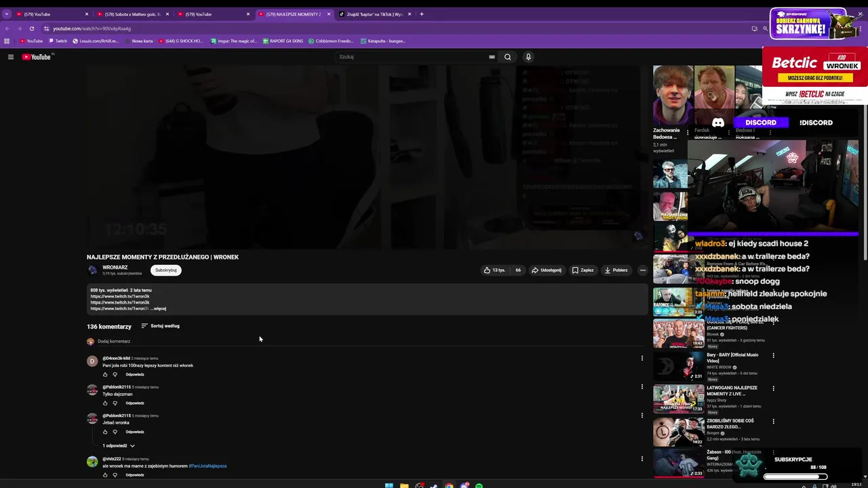The image size is (868, 488).
Task: Open Spotify from the Windows taskbar
Action: (x=479, y=486)
